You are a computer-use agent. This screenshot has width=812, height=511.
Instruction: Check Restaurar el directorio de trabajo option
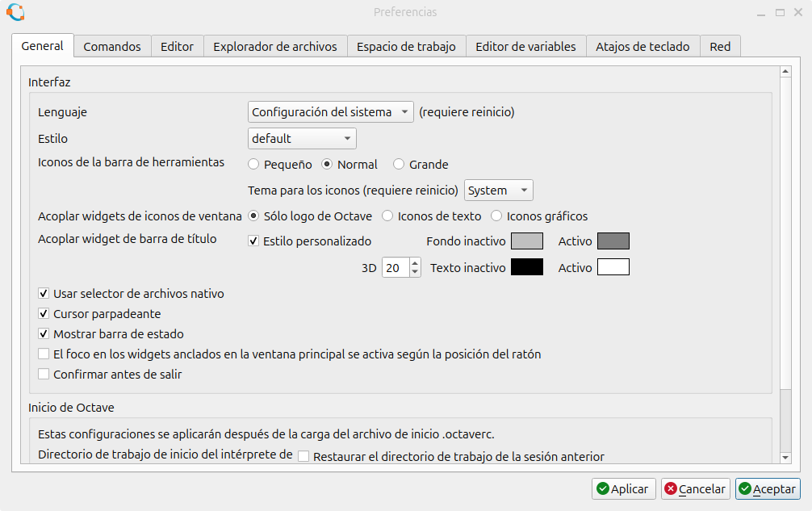(x=304, y=456)
